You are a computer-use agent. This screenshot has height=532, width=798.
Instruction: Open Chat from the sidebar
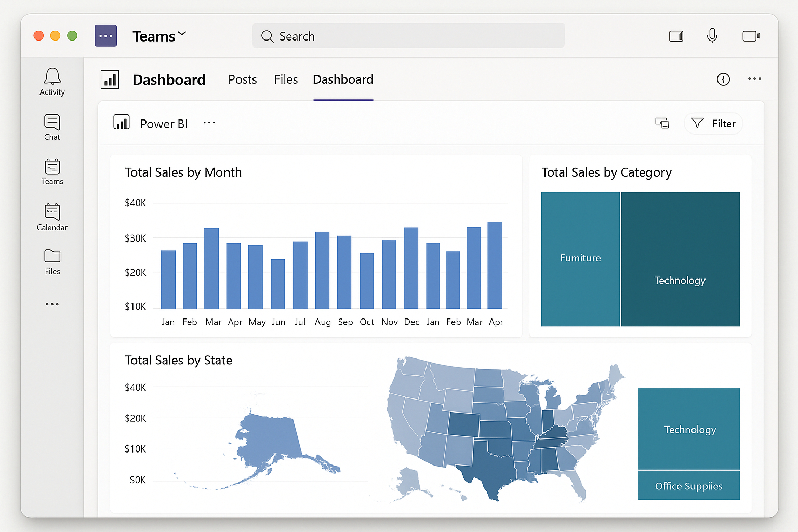coord(52,126)
